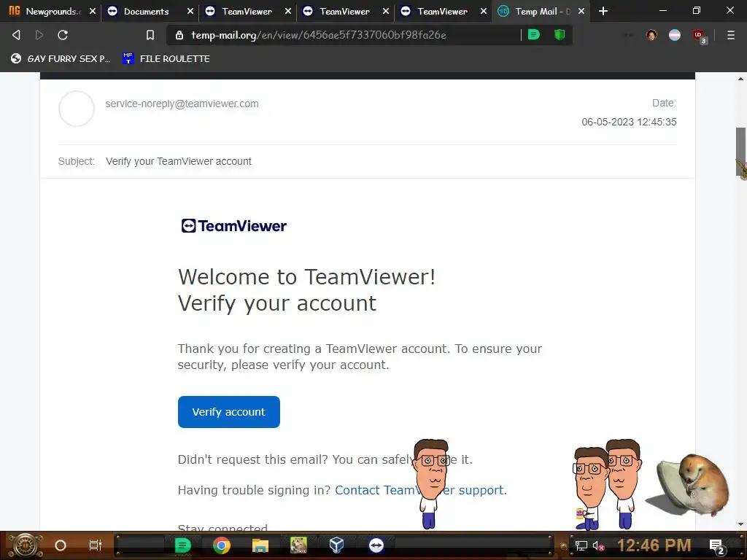
Task: Open the FILE ROULETTE bookmark
Action: [x=166, y=58]
